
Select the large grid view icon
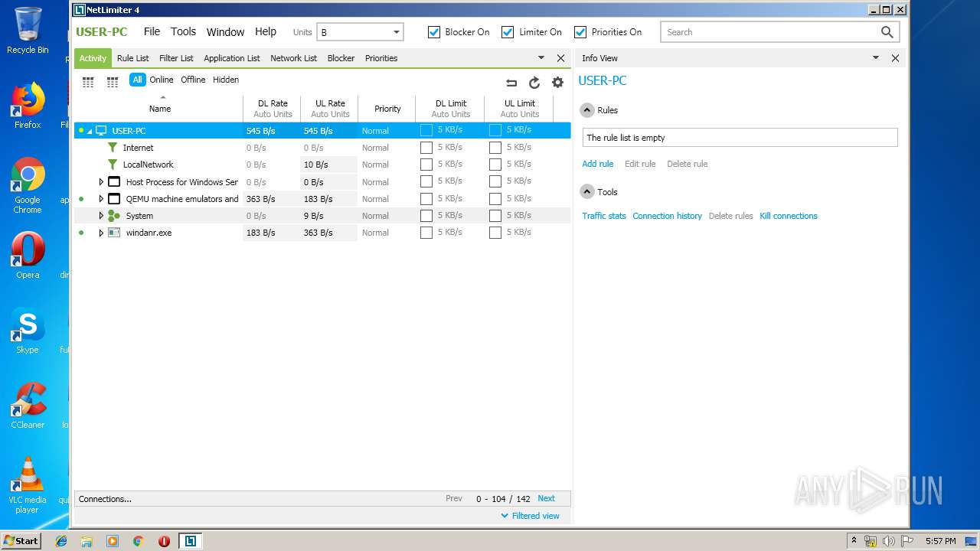[88, 82]
